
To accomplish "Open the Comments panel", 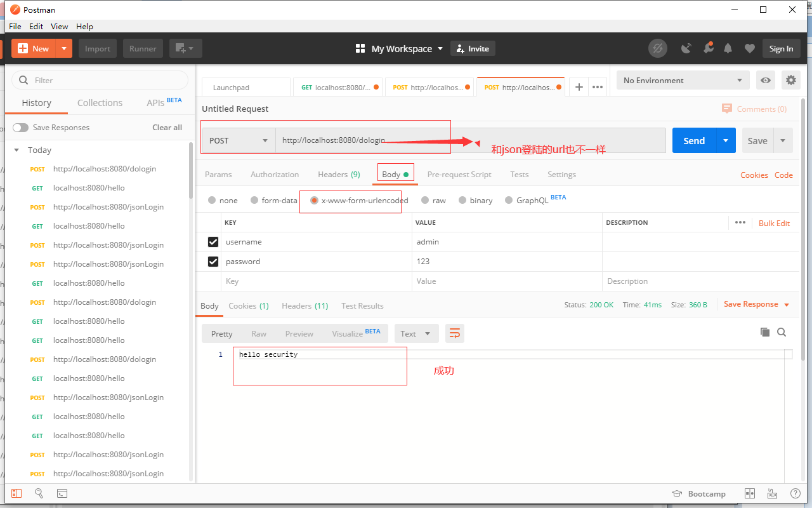I will click(x=754, y=109).
